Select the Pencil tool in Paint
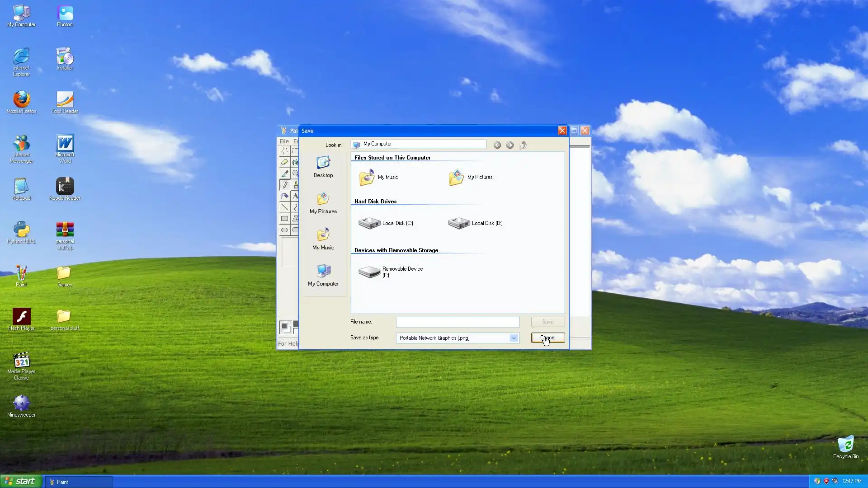Screen dimensions: 868x488 [285, 185]
